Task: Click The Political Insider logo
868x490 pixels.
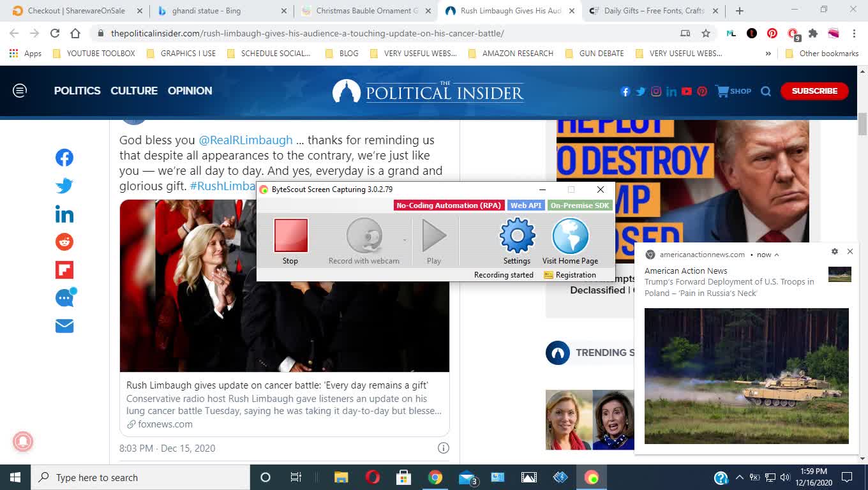Action: (x=428, y=91)
